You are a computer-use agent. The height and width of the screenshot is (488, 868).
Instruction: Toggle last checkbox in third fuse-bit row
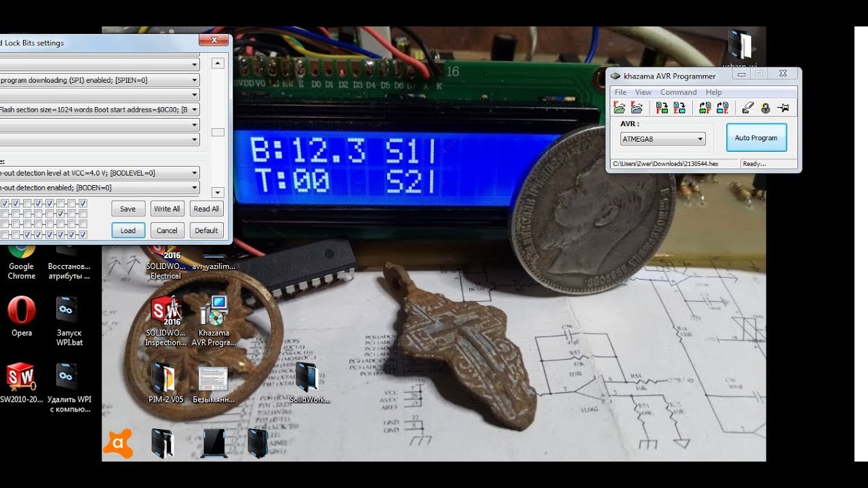tap(83, 224)
